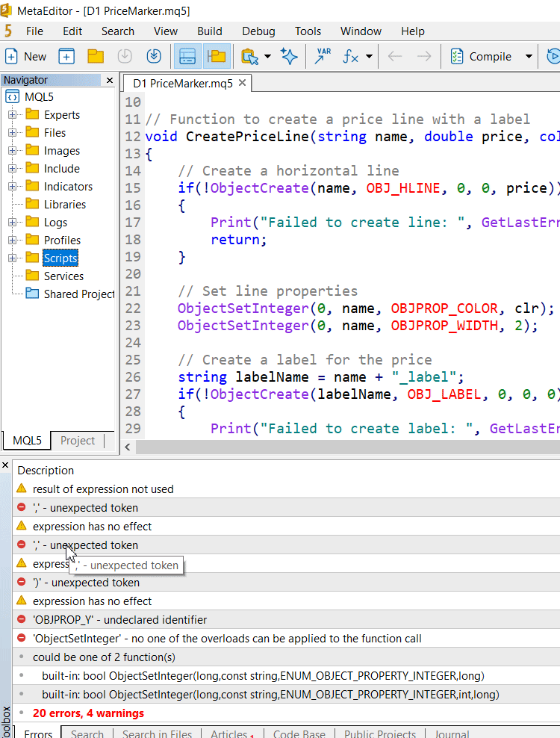Switch to the Code Base tab
The image size is (560, 738).
point(299,734)
